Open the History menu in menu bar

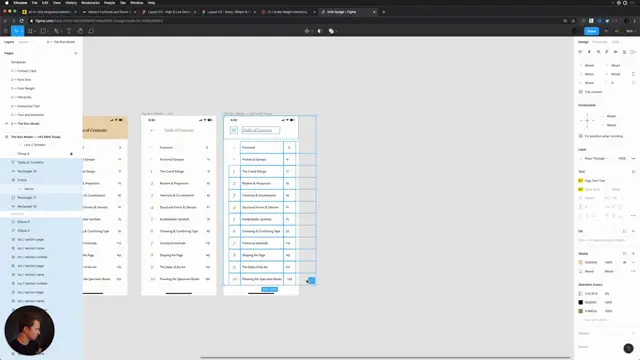tap(71, 3)
